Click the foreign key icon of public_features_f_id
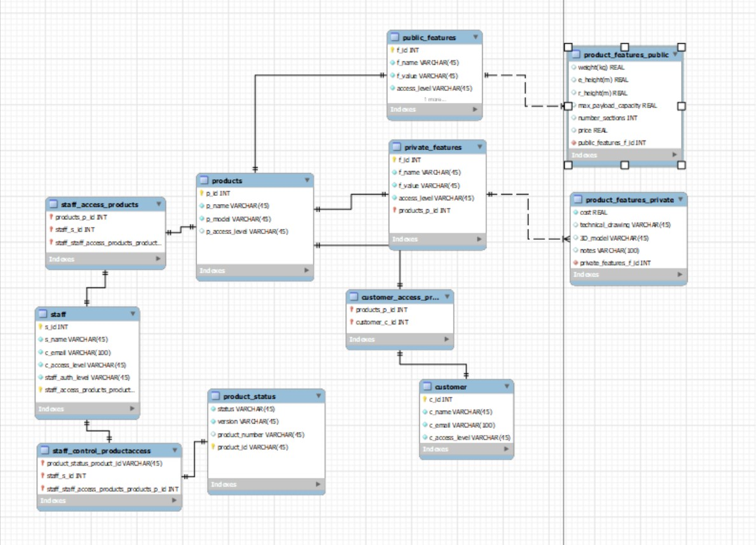 click(575, 142)
